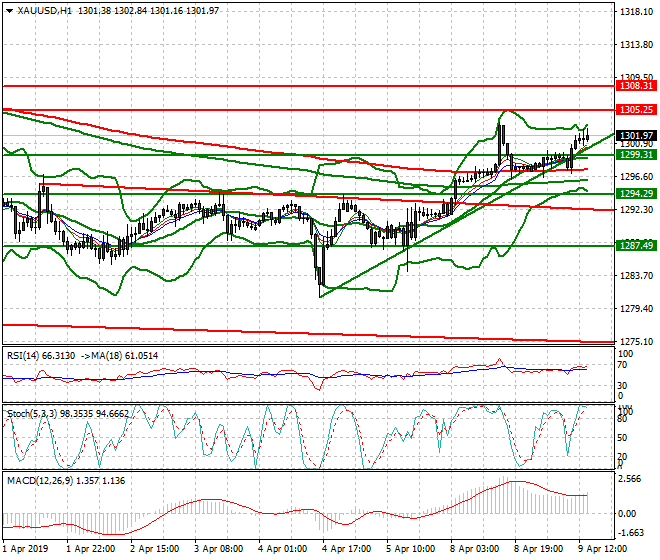Click the 9 Apr 12:00 time axis label

click(602, 549)
